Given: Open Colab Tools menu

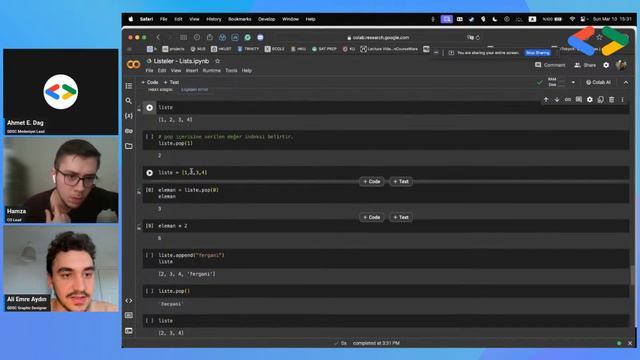Looking at the screenshot, I should click(231, 71).
